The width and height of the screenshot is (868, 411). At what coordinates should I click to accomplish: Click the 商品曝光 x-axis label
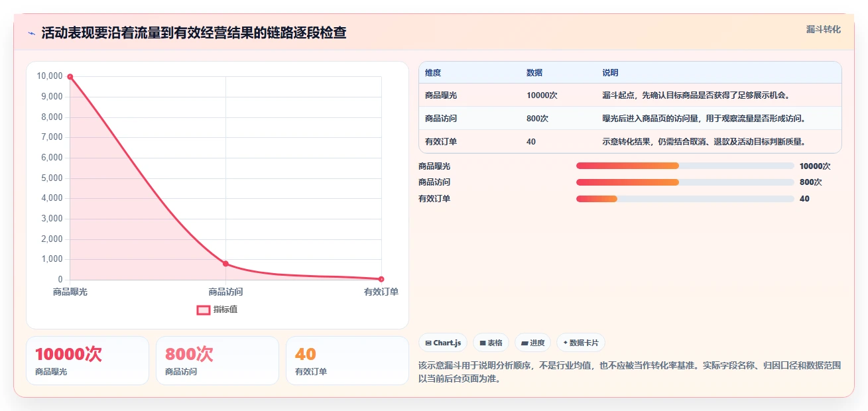pos(70,292)
